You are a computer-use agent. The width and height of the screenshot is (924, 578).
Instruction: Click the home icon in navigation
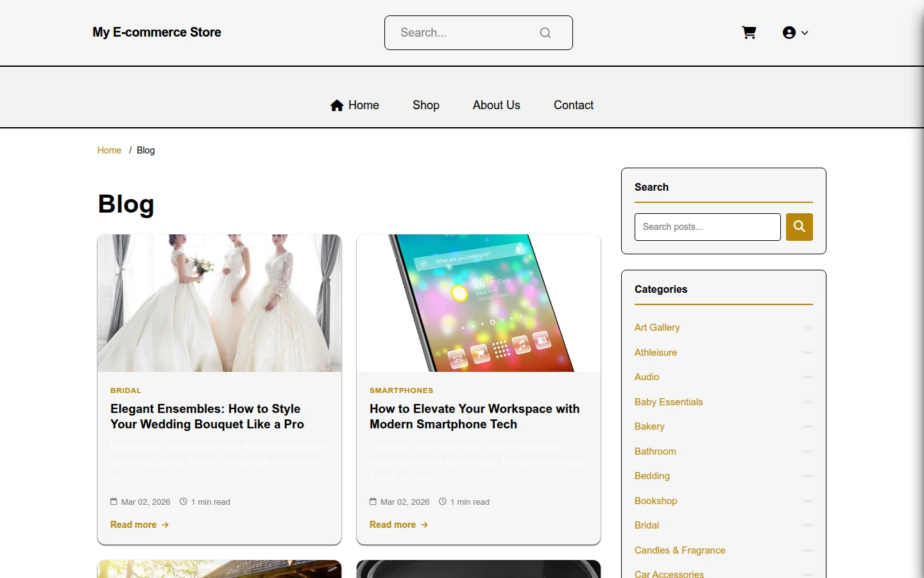(x=337, y=105)
